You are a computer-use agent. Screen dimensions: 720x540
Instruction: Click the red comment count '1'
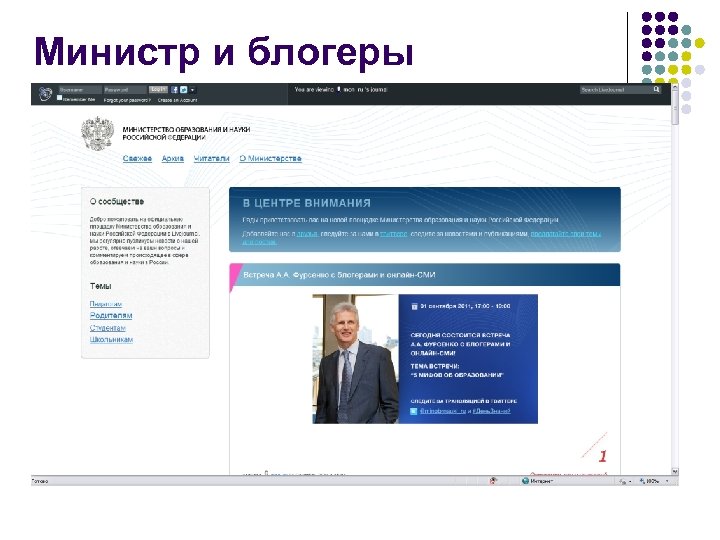pyautogui.click(x=602, y=456)
